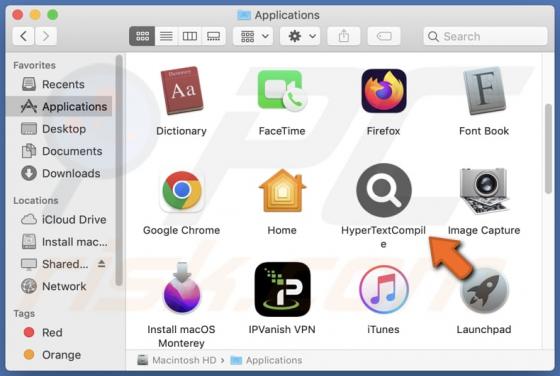Click the Install macOS Monterey name label
This screenshot has width=560, height=376.
[x=181, y=336]
